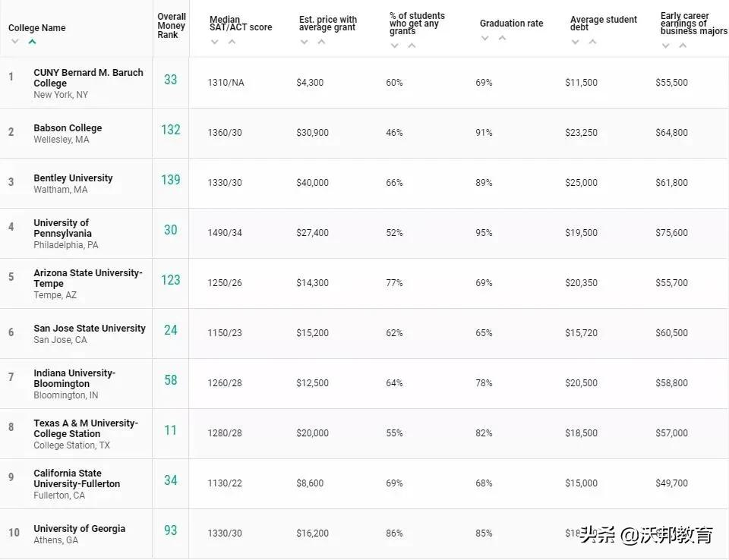
Task: Toggle sort direction on Average student debt column
Action: tap(575, 43)
